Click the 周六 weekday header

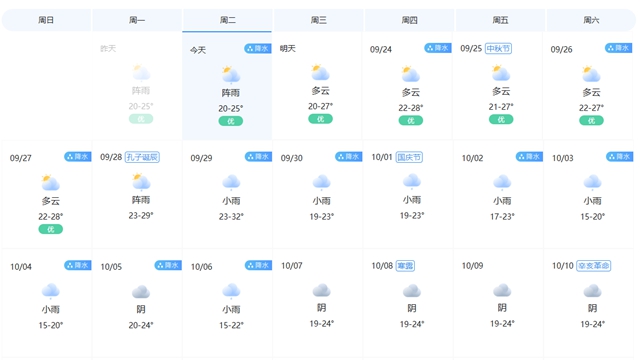point(591,20)
